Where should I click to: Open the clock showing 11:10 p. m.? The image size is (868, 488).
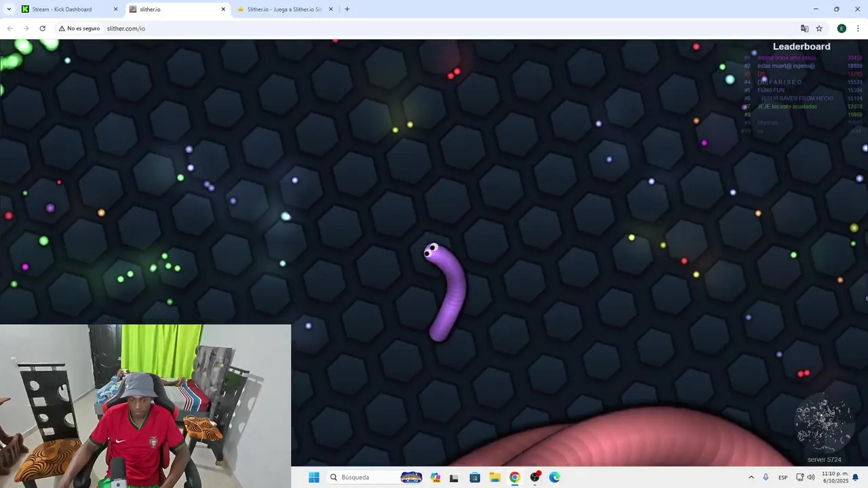835,477
